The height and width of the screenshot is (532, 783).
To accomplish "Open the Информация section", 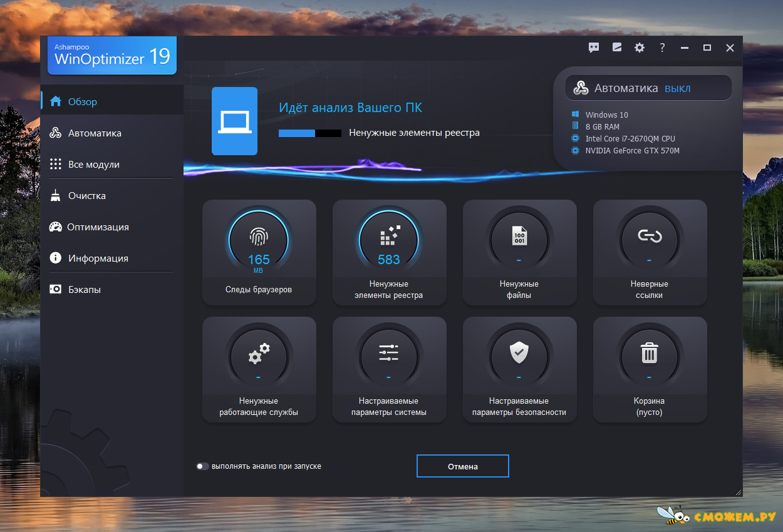I will tap(112, 258).
